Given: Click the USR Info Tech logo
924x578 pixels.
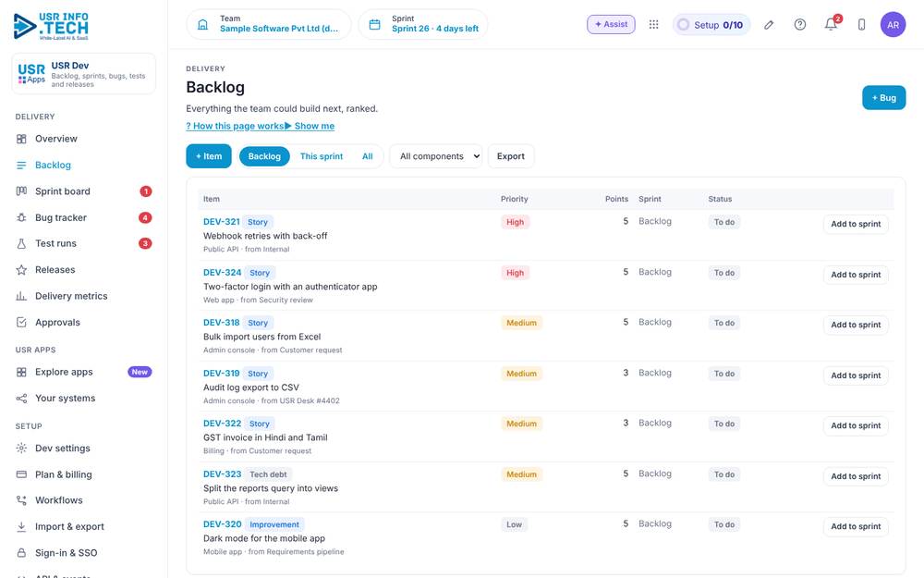Looking at the screenshot, I should coord(51,26).
